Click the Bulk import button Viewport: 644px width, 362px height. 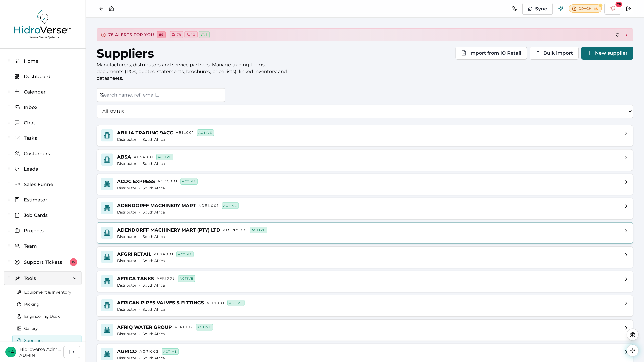tap(554, 53)
